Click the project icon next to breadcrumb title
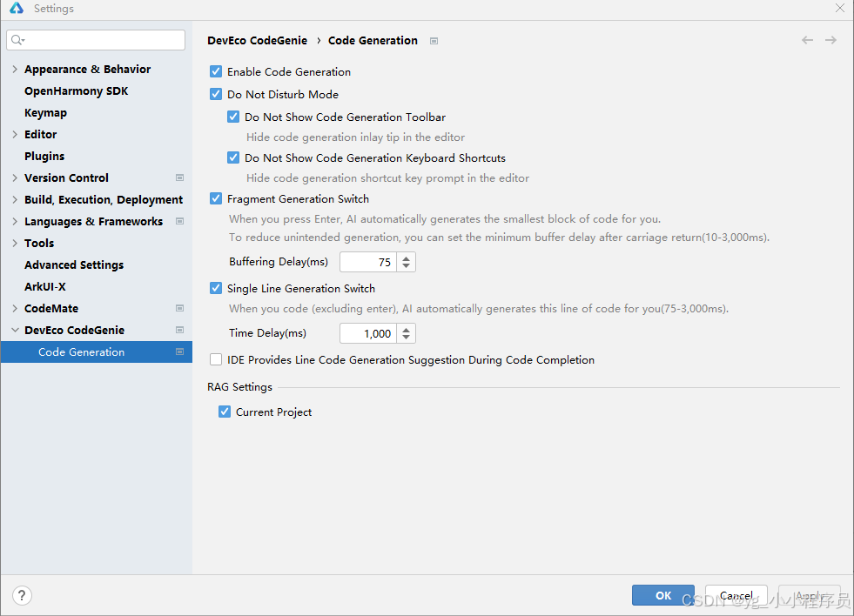Viewport: 854px width, 616px height. point(434,41)
